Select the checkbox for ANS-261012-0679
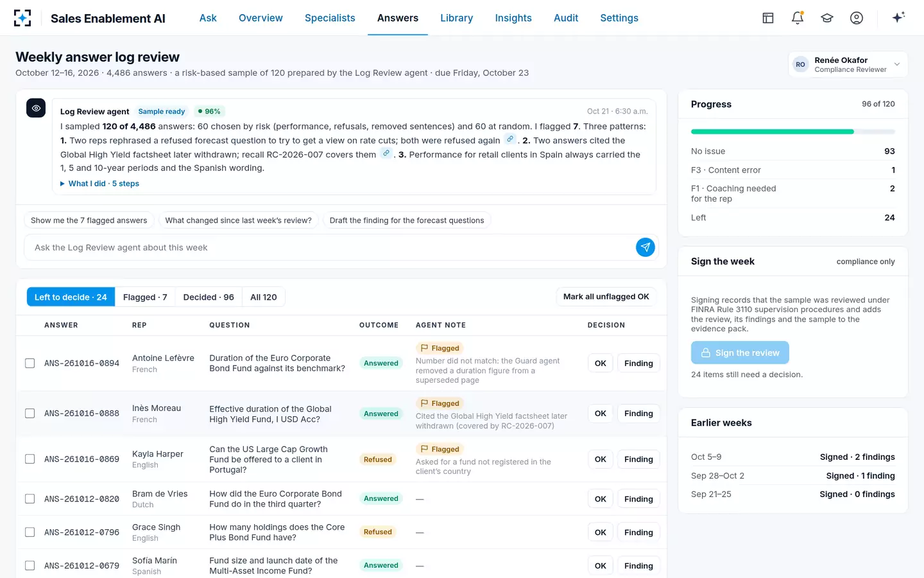This screenshot has height=578, width=924. 30,566
